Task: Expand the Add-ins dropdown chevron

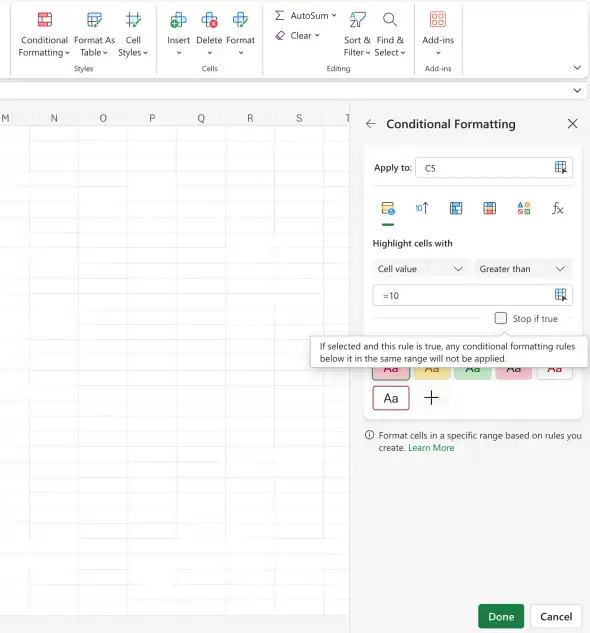Action: (x=438, y=52)
